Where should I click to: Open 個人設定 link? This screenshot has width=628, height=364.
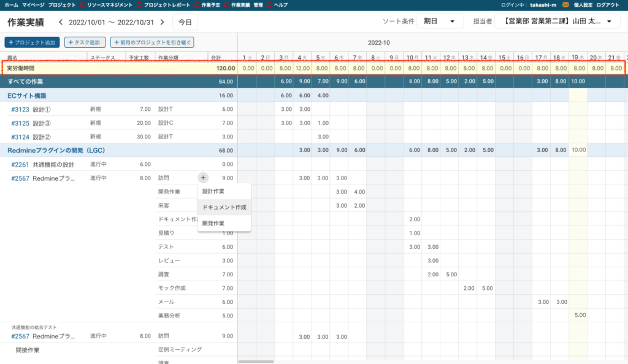pos(583,5)
